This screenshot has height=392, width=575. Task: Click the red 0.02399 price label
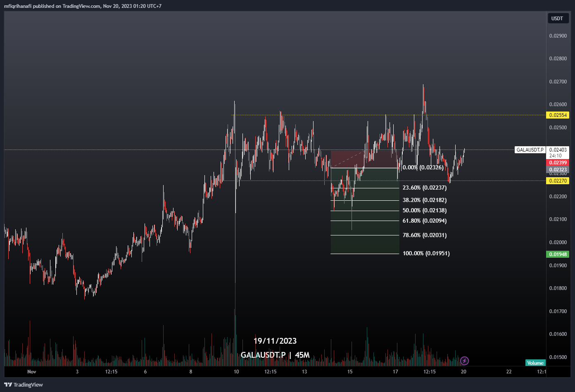558,163
